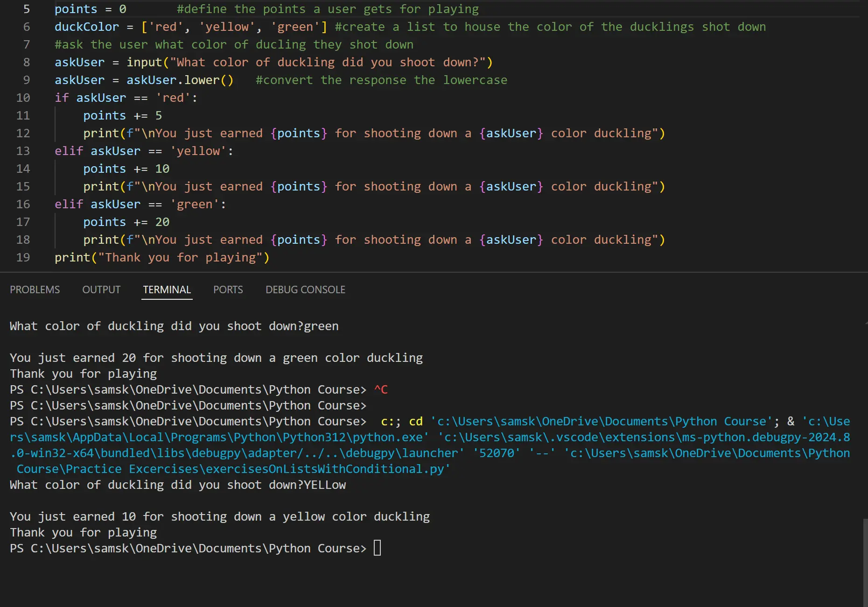Click the 'input' function call on line 8
This screenshot has width=868, height=607.
[x=144, y=63]
